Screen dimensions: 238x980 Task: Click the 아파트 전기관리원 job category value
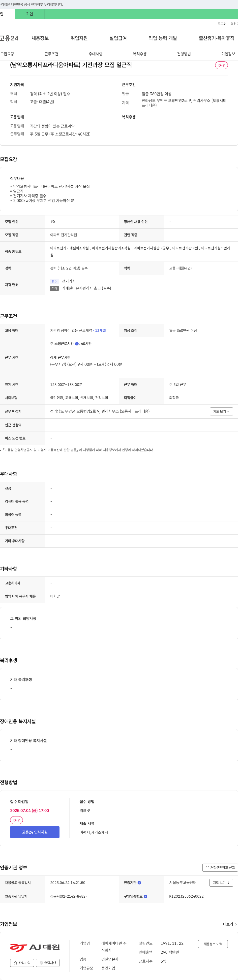(63, 235)
